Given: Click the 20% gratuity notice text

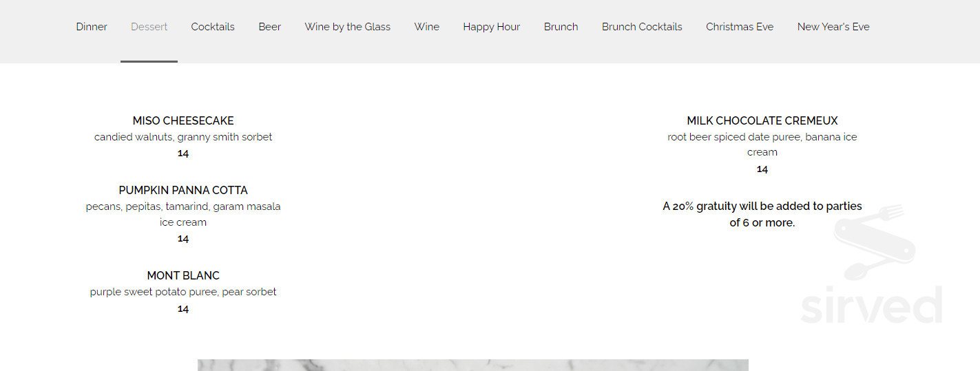Looking at the screenshot, I should [762, 214].
